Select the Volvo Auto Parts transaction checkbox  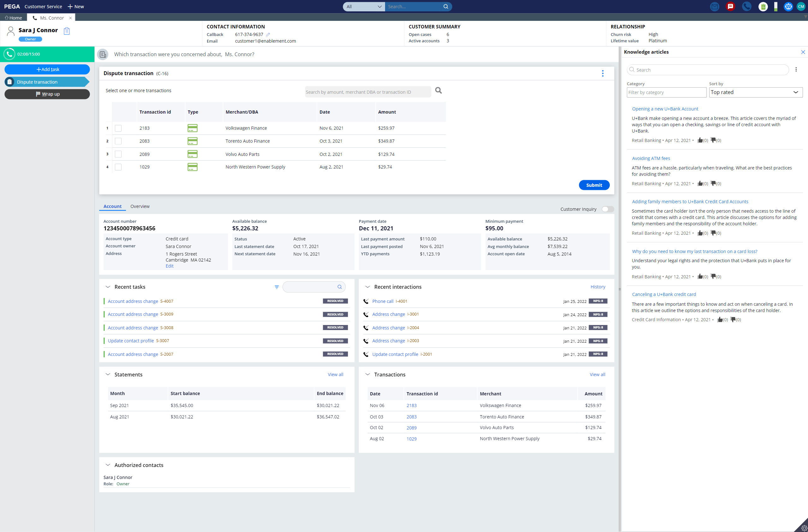[118, 154]
